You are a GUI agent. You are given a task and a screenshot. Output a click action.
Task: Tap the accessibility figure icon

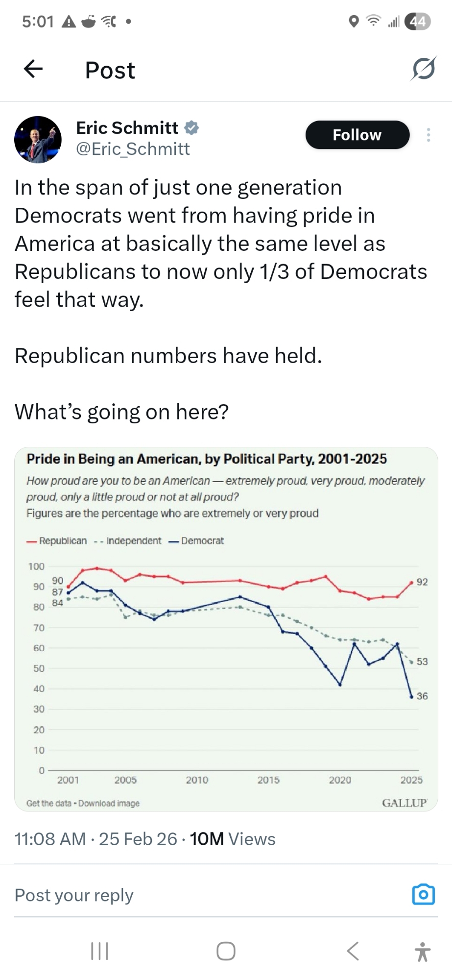pos(422,952)
